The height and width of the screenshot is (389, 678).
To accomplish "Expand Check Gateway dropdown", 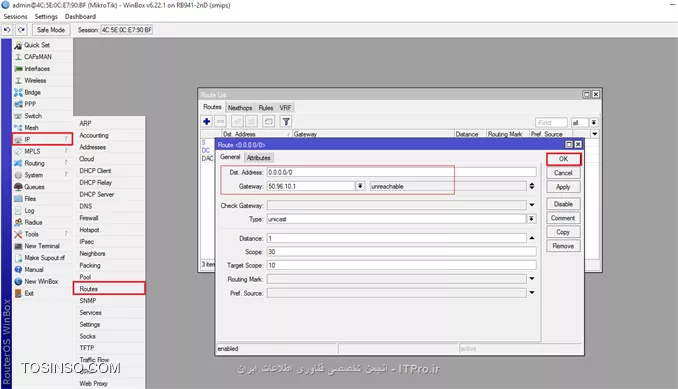I will point(532,205).
